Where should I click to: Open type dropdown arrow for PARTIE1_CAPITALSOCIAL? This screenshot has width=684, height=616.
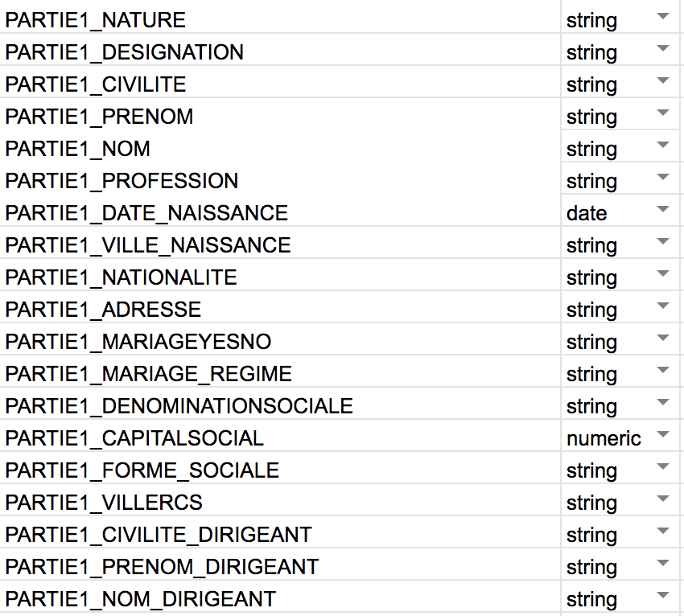click(x=662, y=434)
